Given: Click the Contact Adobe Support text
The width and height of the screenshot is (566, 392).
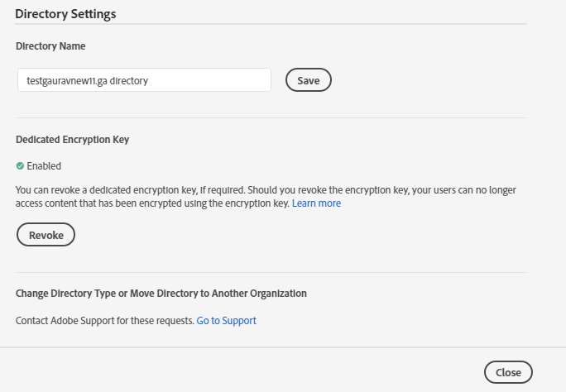Looking at the screenshot, I should [105, 320].
